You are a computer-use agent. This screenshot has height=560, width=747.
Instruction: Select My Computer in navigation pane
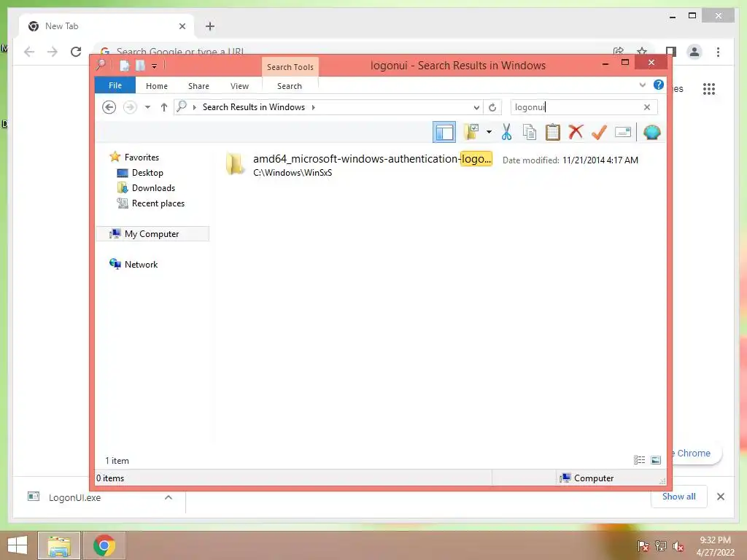pyautogui.click(x=152, y=234)
